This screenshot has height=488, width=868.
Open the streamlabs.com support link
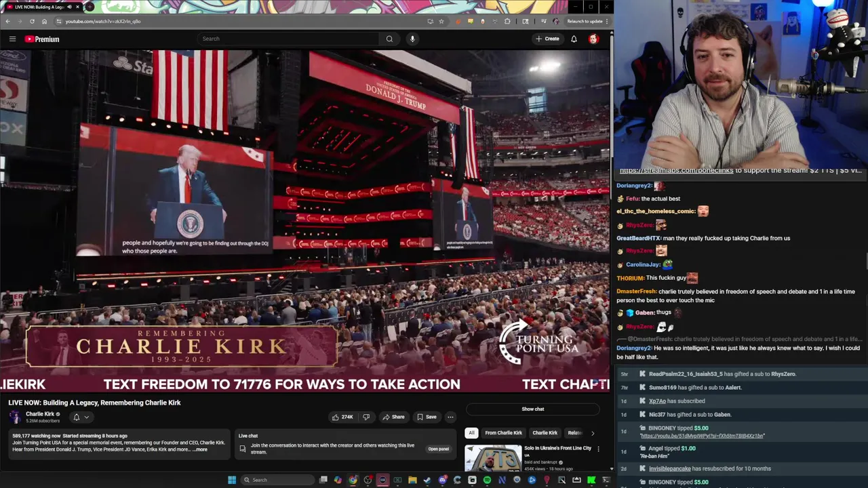pos(676,171)
